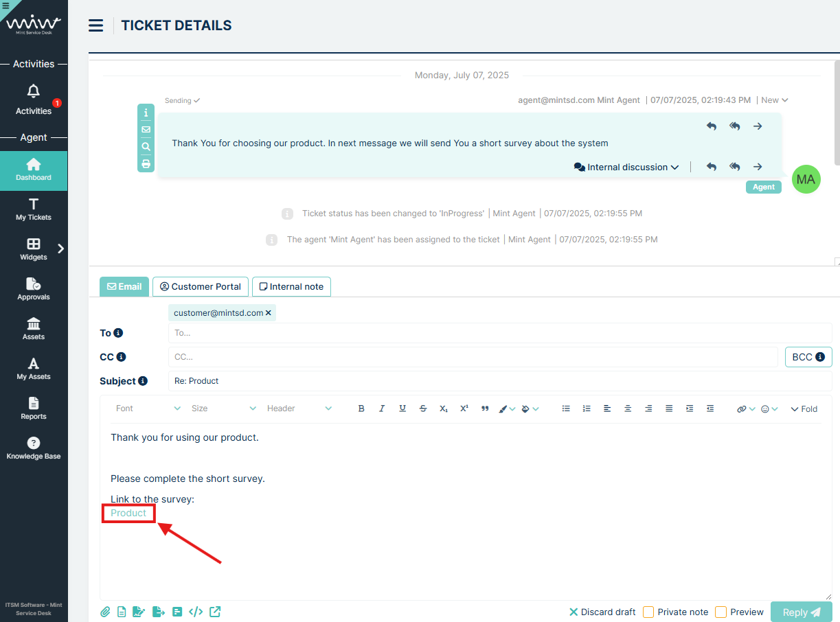Screen dimensions: 840x622
Task: Open the text highlight color picker
Action: point(529,408)
